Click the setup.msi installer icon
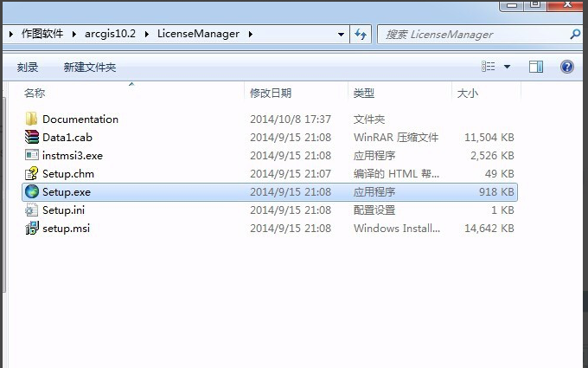The height and width of the screenshot is (368, 588). pos(31,228)
